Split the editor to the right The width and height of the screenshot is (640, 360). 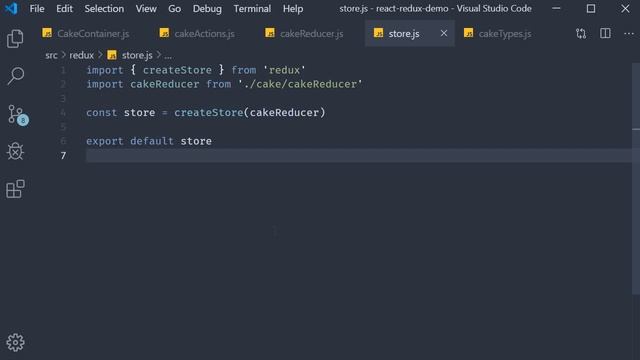coord(605,33)
